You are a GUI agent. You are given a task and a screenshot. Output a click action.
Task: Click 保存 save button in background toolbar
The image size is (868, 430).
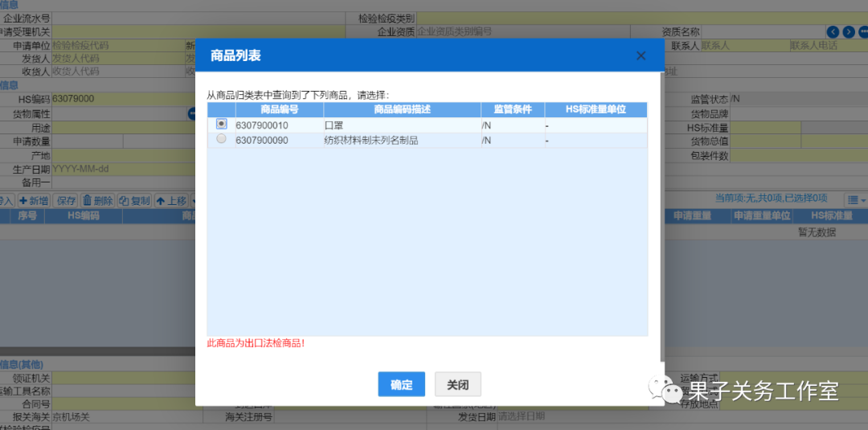(x=67, y=200)
